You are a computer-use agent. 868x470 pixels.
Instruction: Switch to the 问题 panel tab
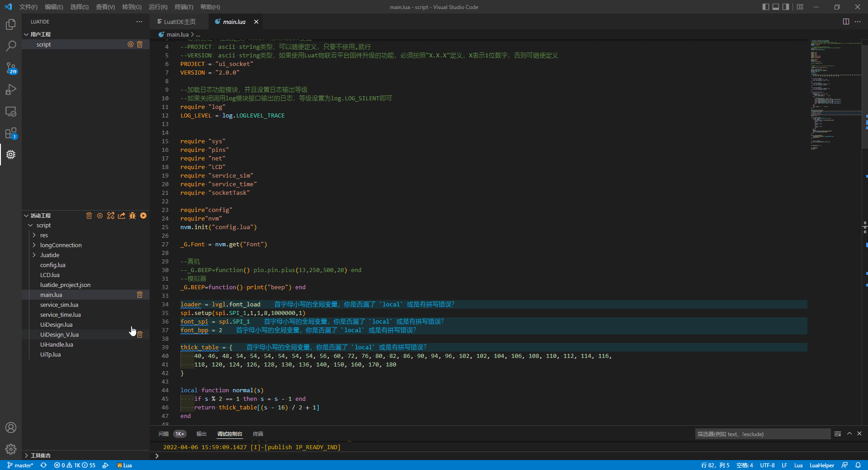[164, 434]
